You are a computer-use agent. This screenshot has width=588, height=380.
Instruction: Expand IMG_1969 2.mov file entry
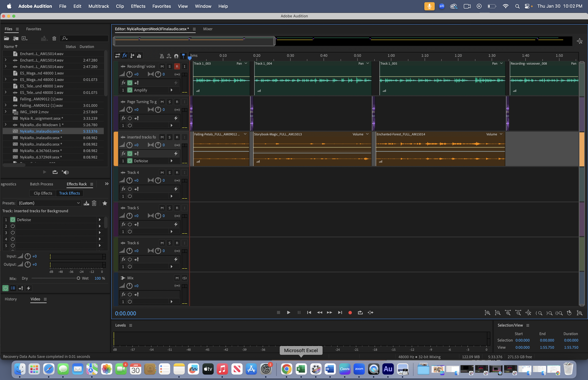pos(6,112)
